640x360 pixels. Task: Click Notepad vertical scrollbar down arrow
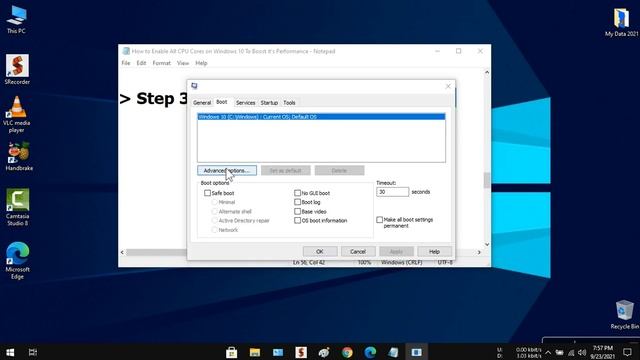point(487,244)
